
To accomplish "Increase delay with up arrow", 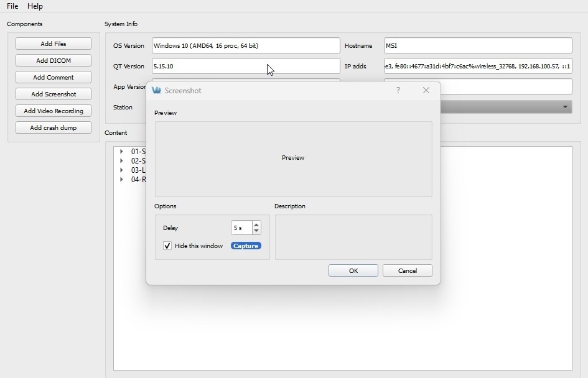I will [x=256, y=224].
